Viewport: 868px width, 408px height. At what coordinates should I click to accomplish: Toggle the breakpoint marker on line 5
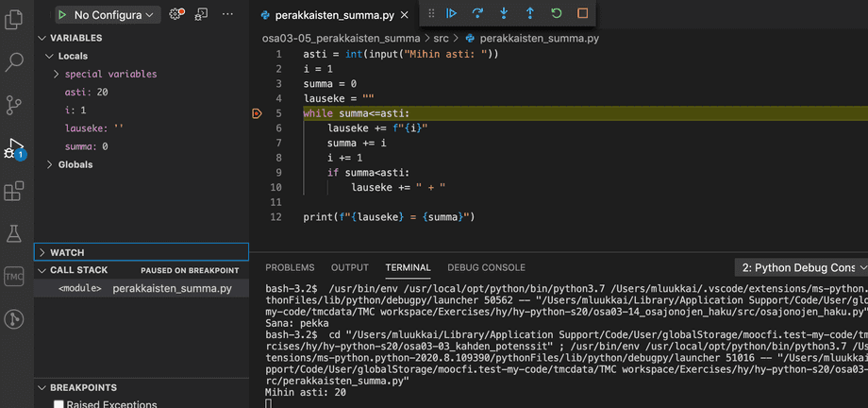257,113
